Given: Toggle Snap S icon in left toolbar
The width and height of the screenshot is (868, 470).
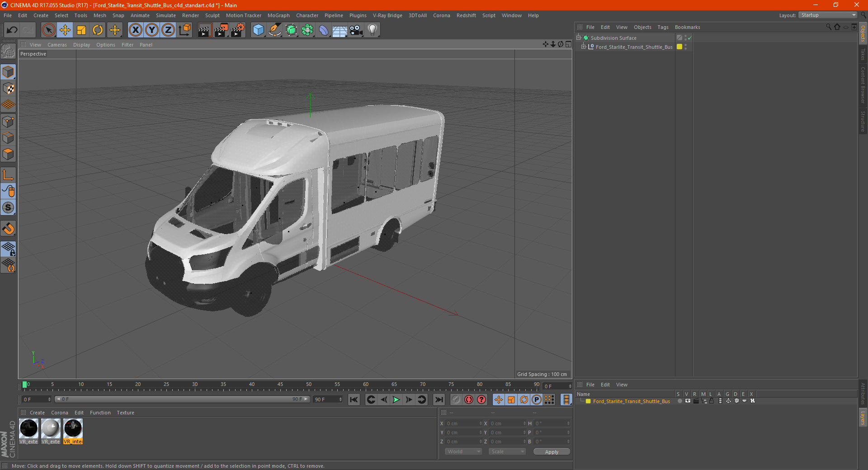Looking at the screenshot, I should 8,208.
